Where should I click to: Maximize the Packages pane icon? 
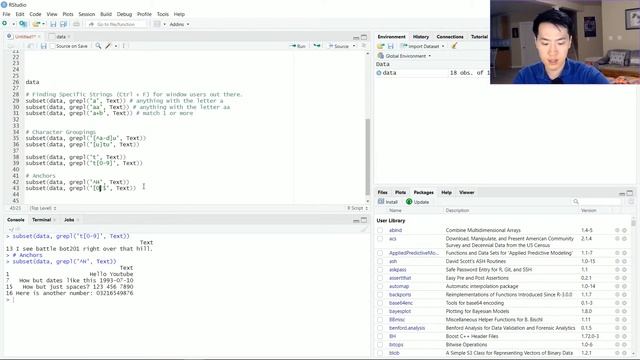point(630,193)
